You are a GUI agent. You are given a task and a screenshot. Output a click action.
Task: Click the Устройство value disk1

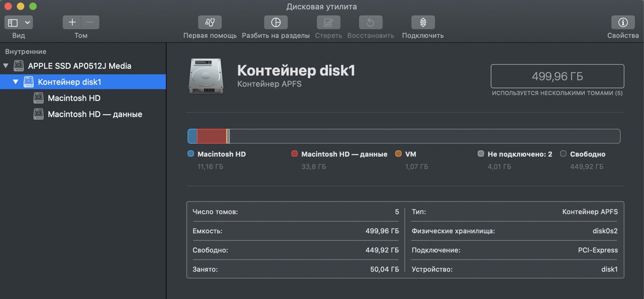610,269
